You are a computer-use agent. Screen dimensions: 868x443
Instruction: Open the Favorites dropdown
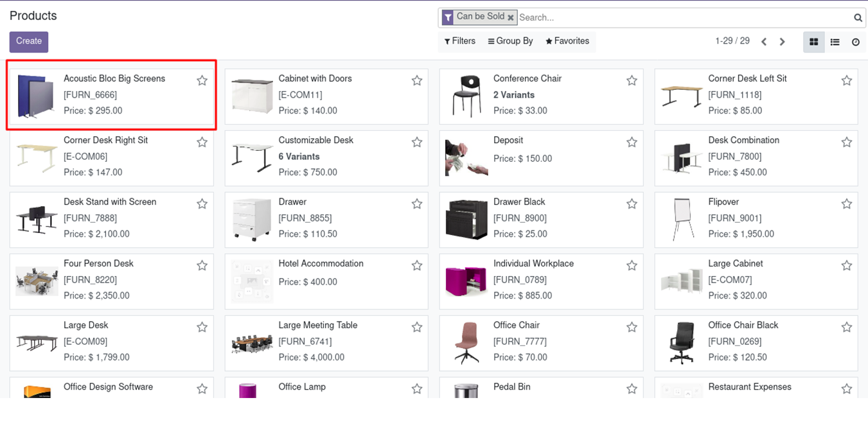point(567,41)
